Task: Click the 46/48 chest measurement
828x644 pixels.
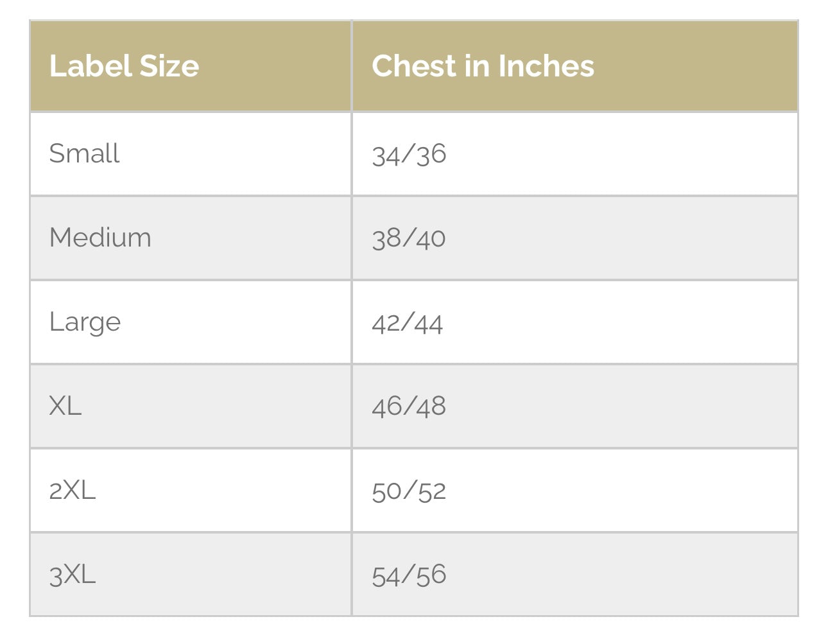Action: [409, 406]
